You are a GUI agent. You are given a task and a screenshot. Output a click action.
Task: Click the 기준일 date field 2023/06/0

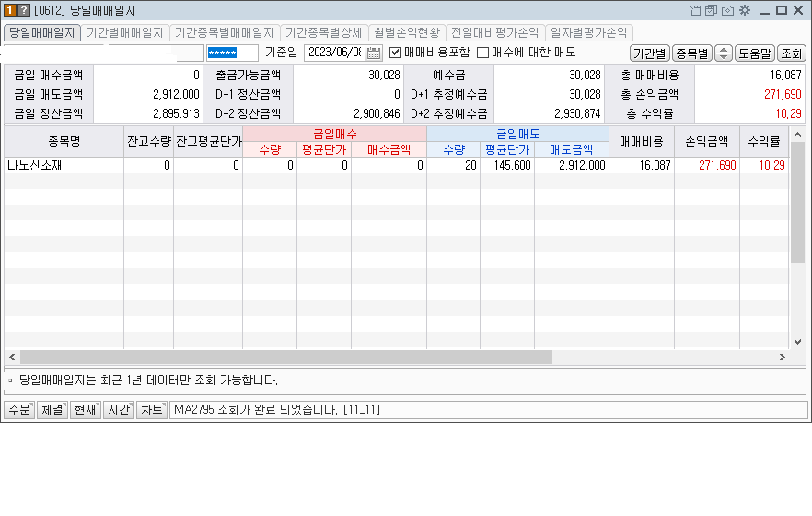334,53
